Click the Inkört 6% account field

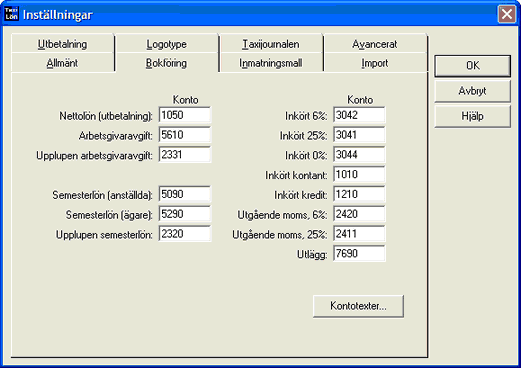pos(359,115)
